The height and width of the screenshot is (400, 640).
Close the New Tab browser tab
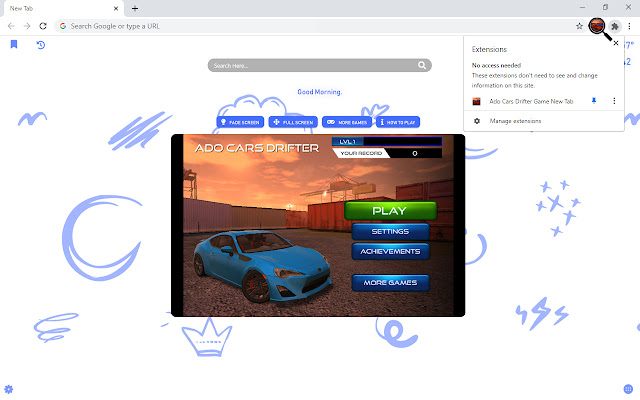[x=116, y=8]
